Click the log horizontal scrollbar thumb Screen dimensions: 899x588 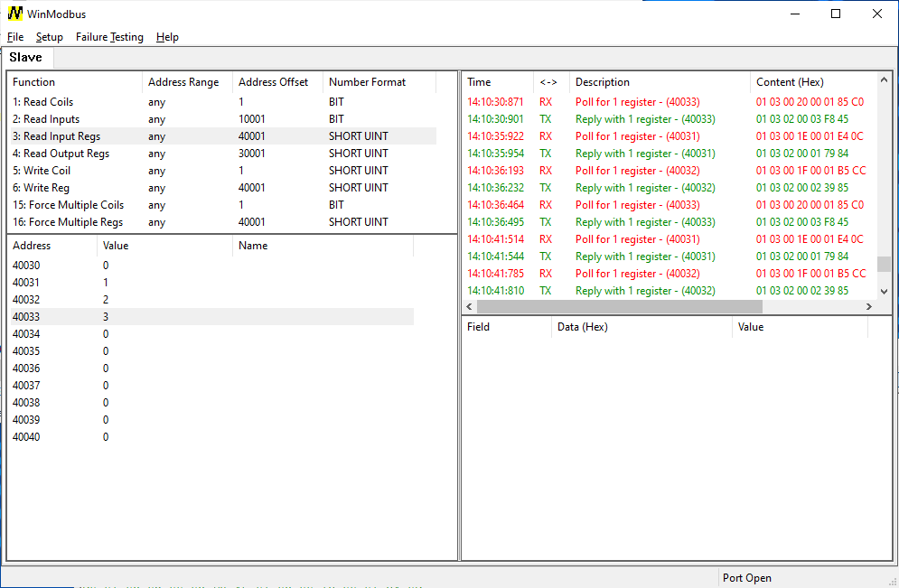[620, 306]
